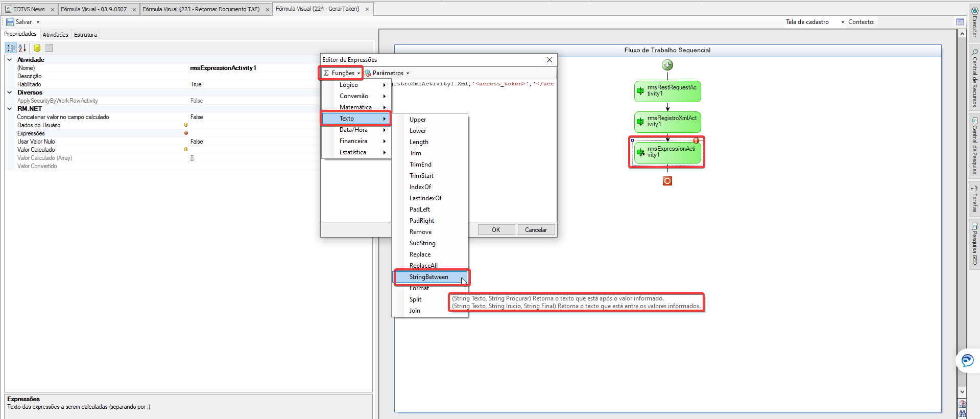980x419 pixels.
Task: Open the Tela de cadastro dropdown
Action: tap(843, 22)
